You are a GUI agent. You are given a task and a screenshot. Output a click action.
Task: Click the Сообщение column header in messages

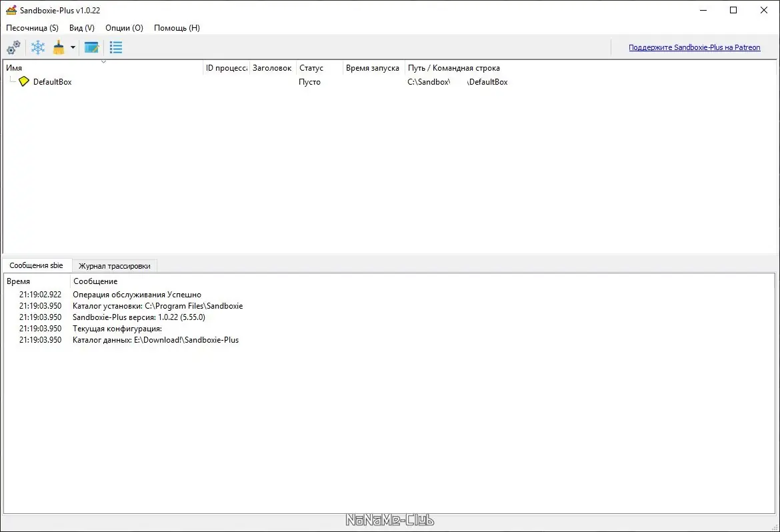pyautogui.click(x=95, y=281)
